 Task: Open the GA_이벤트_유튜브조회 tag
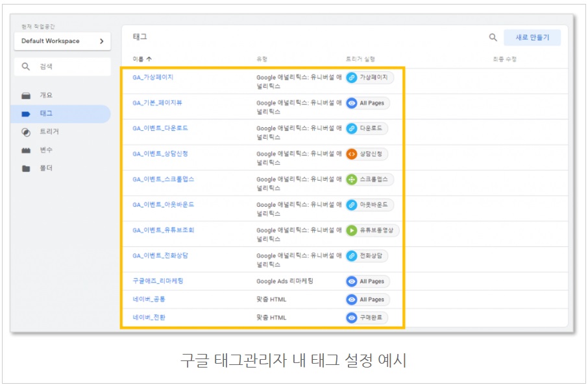163,230
